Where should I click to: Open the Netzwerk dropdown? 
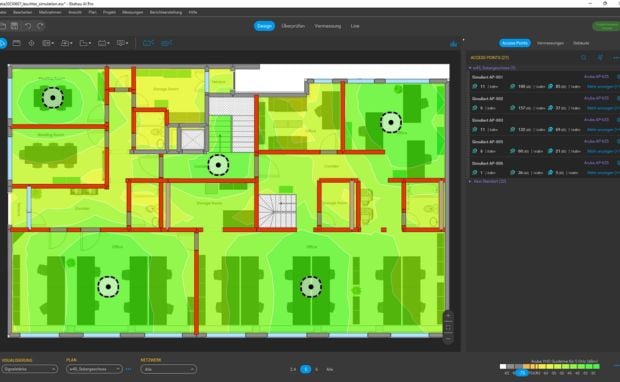168,369
